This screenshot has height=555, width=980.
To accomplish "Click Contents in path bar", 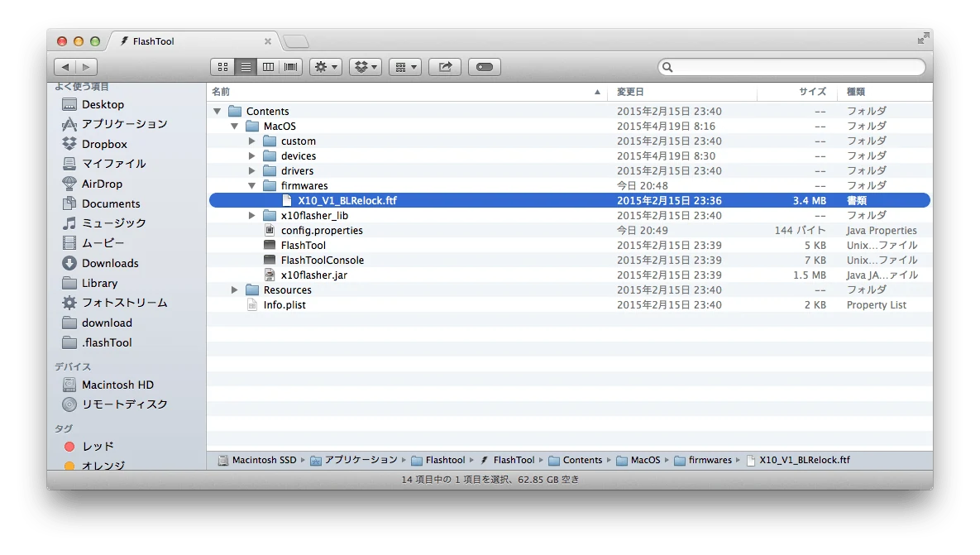I will tap(575, 460).
